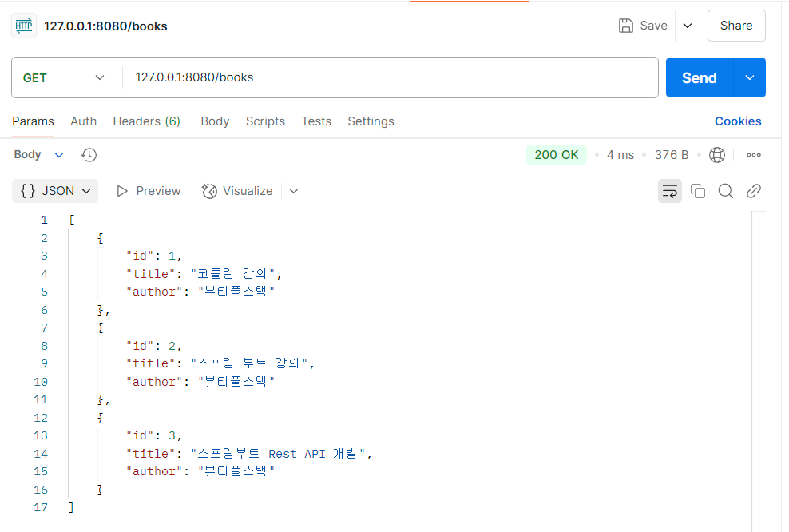Screen dimensions: 789x532
Task: Open the Tests tab
Action: pyautogui.click(x=315, y=121)
